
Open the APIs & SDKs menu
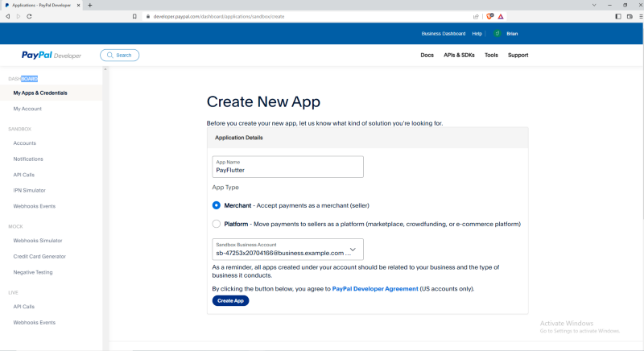point(459,55)
